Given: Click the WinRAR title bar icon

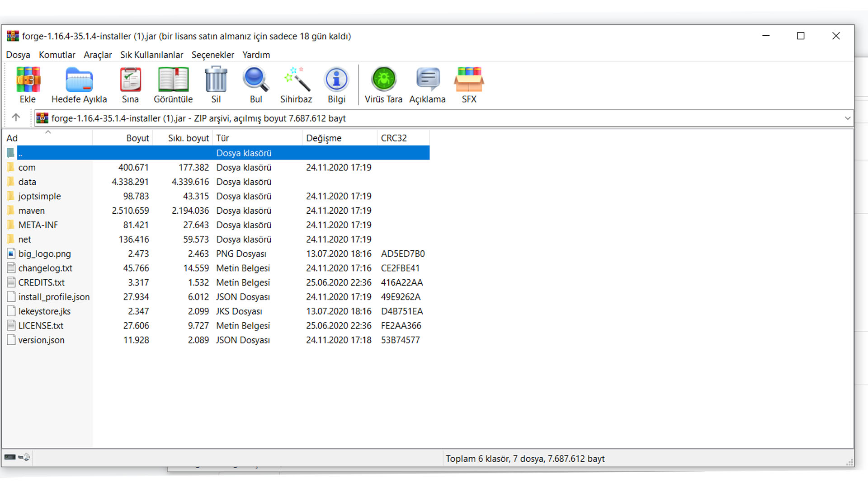Looking at the screenshot, I should [x=13, y=36].
